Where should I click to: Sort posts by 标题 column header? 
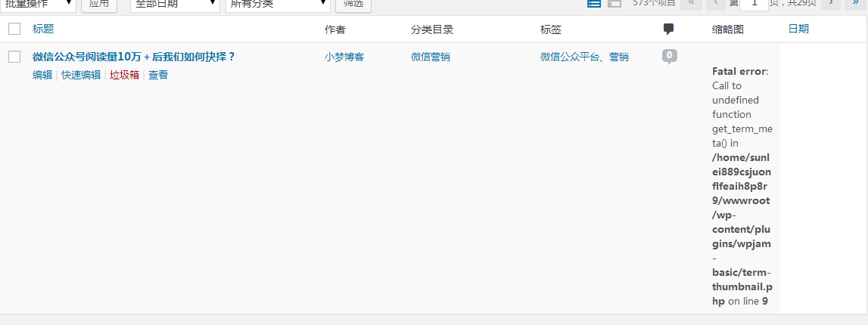point(43,29)
